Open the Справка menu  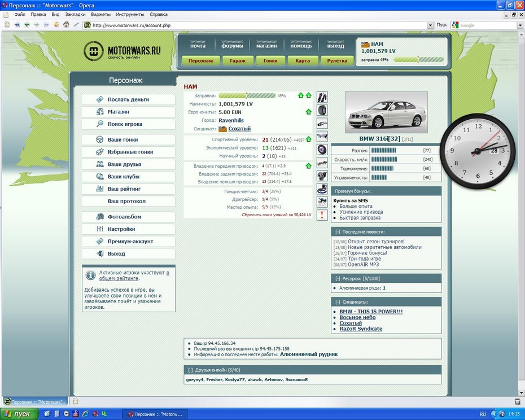tap(159, 15)
